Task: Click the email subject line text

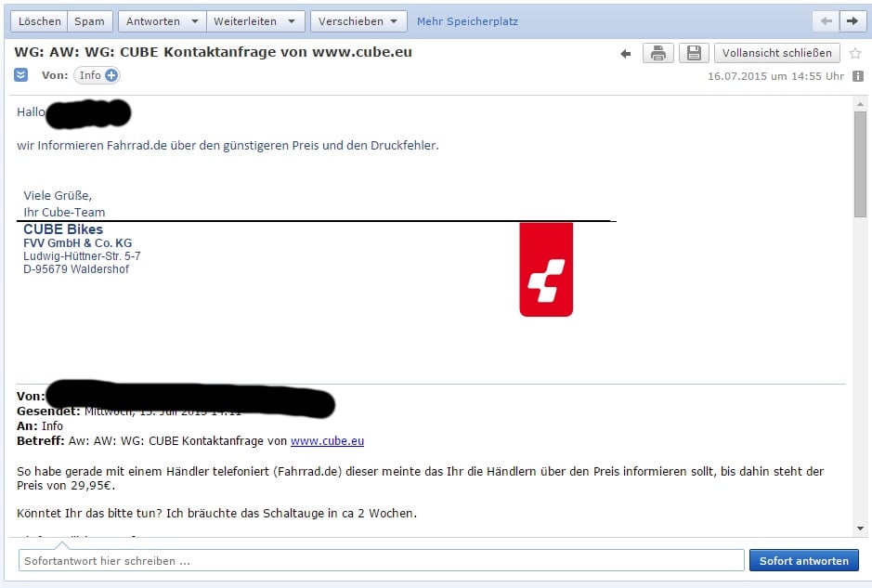Action: pos(213,52)
